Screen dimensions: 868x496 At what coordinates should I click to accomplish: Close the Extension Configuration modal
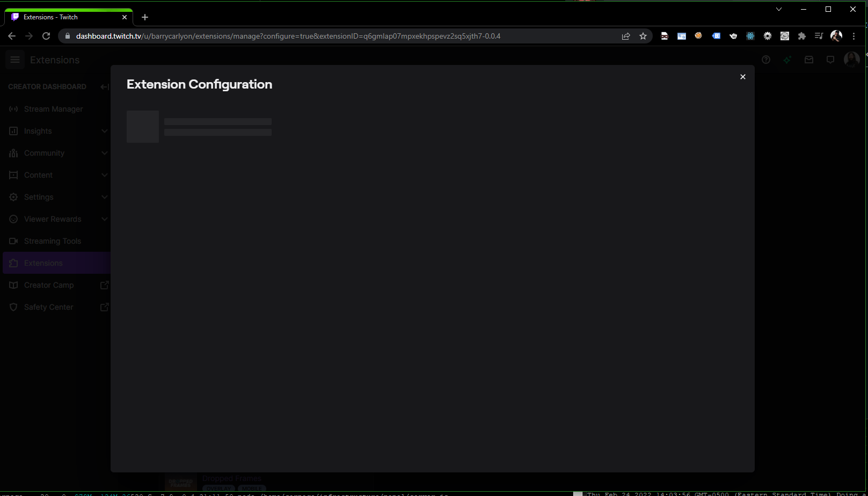tap(743, 77)
